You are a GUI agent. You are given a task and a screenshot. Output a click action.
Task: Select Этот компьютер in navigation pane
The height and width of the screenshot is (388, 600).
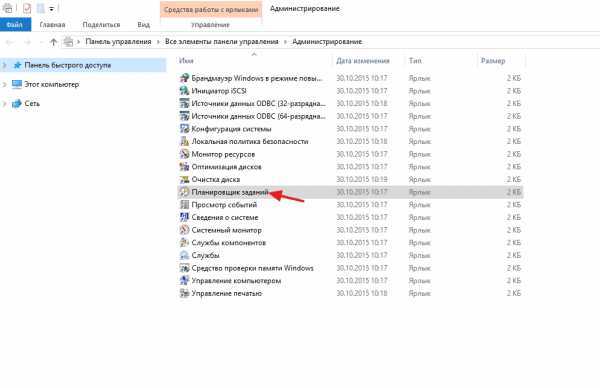click(x=52, y=84)
